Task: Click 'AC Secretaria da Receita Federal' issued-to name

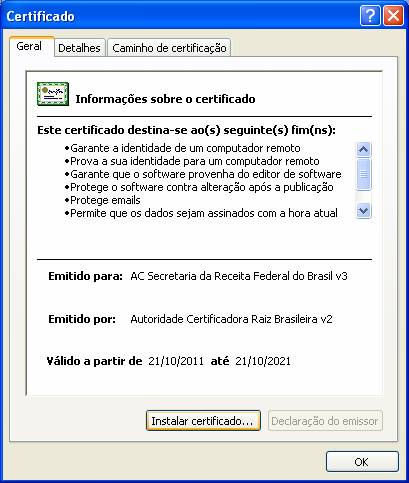Action: [239, 276]
